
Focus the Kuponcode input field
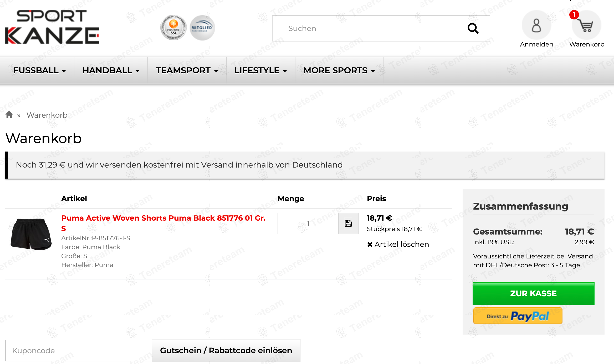tap(79, 351)
